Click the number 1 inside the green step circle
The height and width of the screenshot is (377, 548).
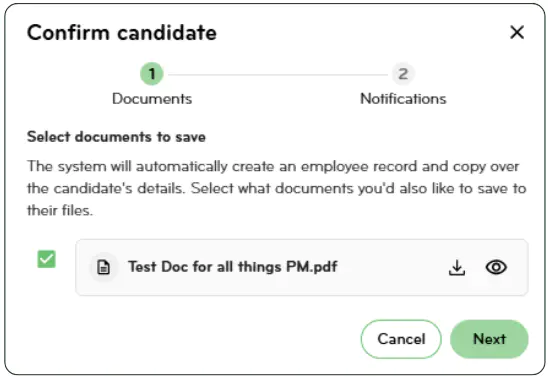[152, 74]
